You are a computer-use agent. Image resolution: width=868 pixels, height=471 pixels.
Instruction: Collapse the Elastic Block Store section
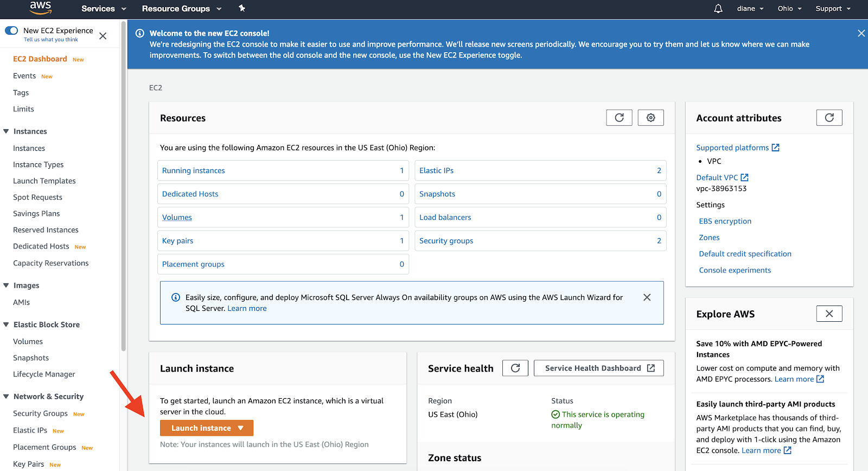pyautogui.click(x=6, y=324)
